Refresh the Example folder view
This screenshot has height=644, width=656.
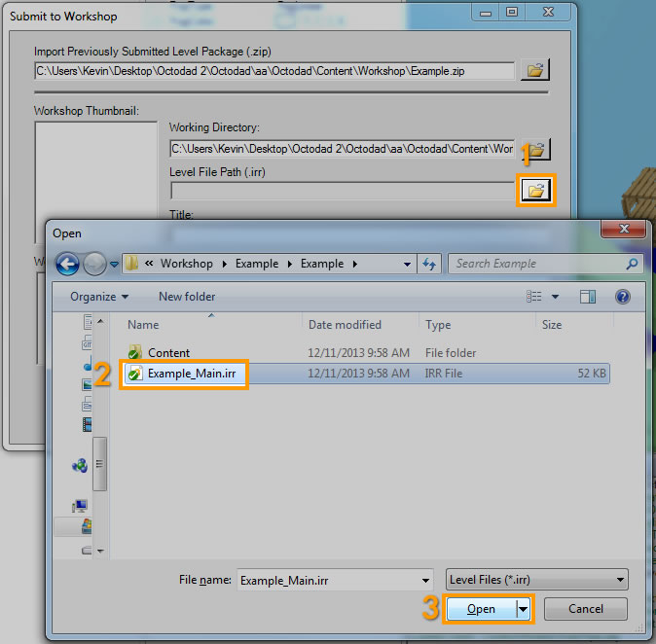pyautogui.click(x=429, y=264)
